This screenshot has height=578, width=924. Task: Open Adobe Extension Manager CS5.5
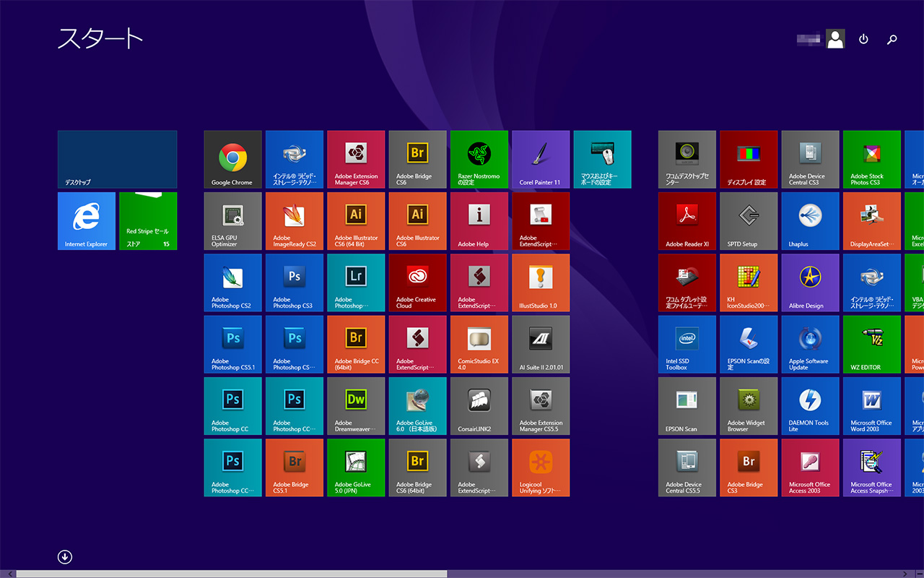point(541,406)
